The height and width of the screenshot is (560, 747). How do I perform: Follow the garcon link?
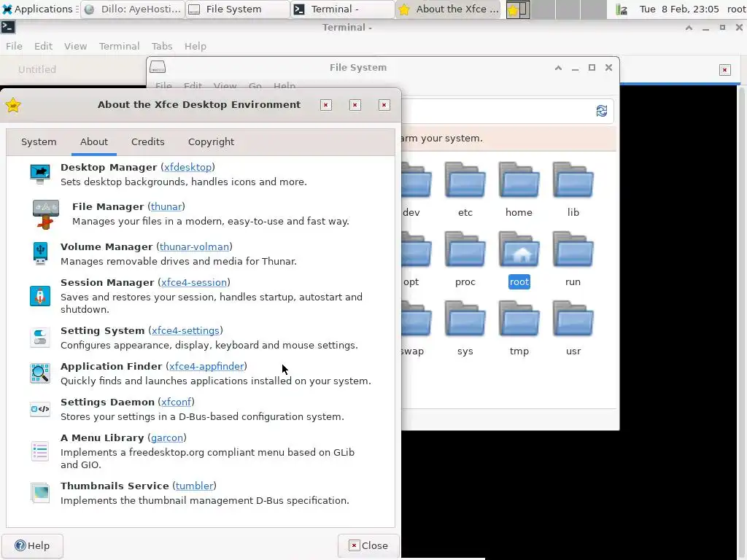pos(167,437)
